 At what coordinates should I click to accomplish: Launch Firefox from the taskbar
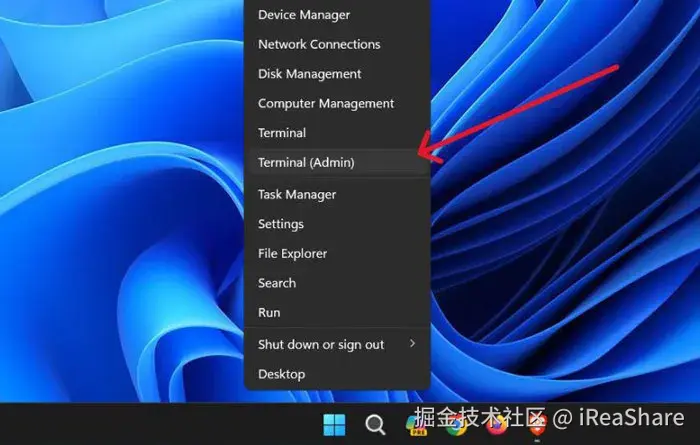coord(496,424)
